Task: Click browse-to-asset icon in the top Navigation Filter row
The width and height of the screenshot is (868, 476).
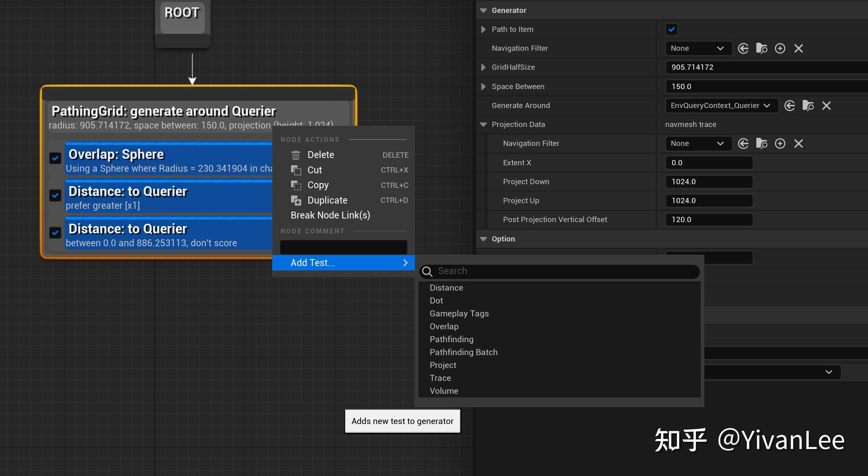Action: (762, 48)
